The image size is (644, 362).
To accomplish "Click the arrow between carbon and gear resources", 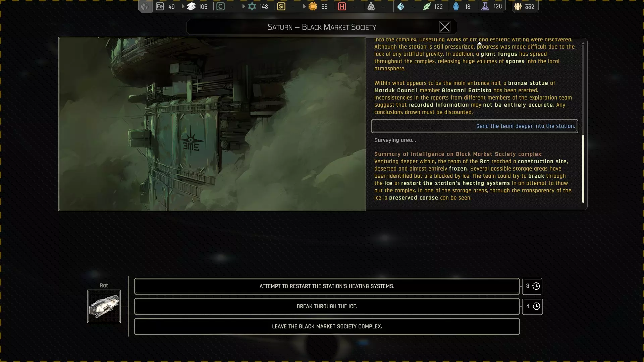I will 244,6.
